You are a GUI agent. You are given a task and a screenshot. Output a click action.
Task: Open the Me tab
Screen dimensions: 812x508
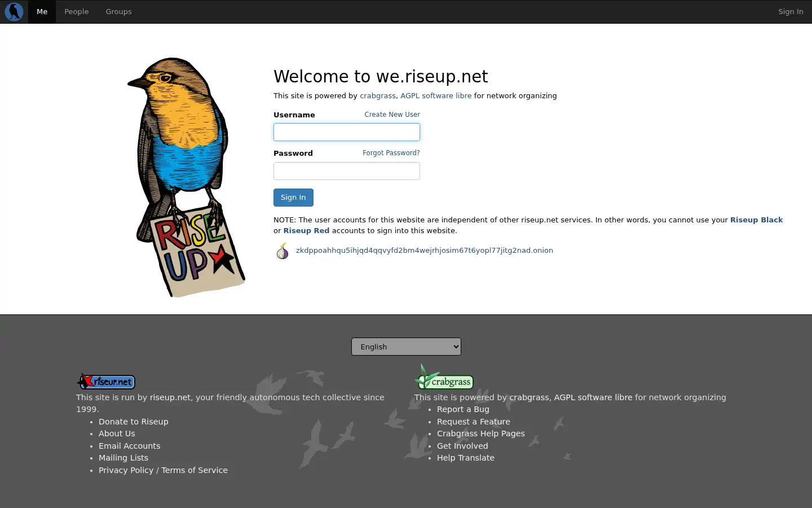point(42,11)
